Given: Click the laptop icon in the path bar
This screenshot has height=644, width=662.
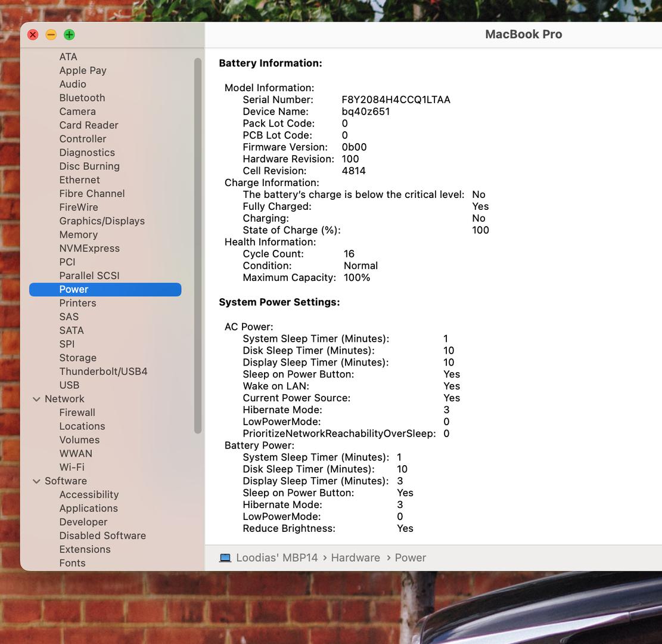Looking at the screenshot, I should coord(225,558).
